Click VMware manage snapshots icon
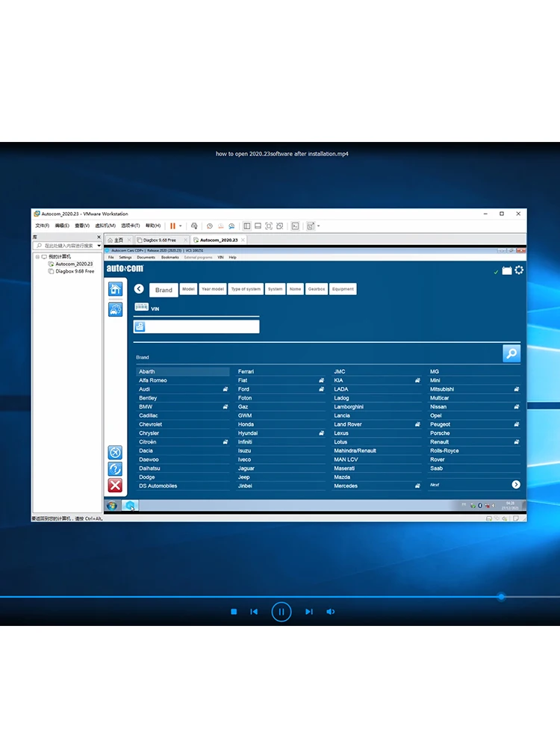Image resolution: width=560 pixels, height=747 pixels. pos(231,226)
